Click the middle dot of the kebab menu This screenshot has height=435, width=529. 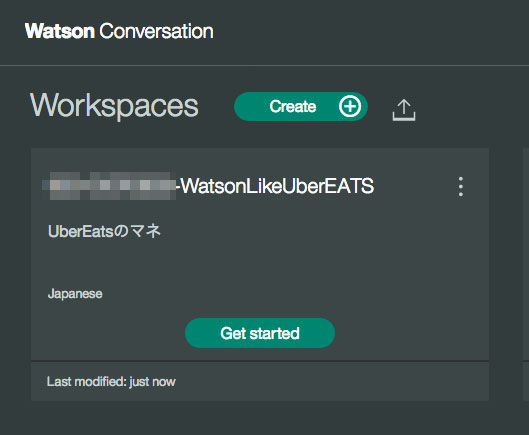tap(461, 187)
